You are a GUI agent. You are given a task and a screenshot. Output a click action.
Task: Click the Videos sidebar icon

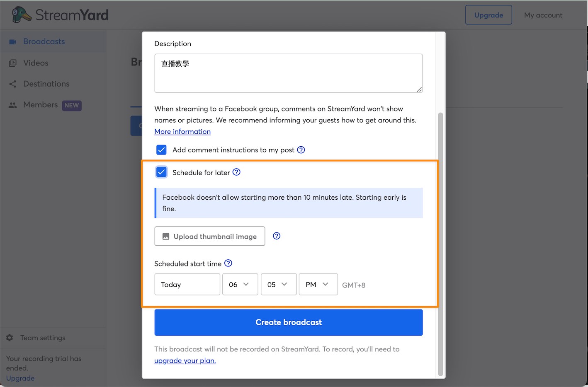(x=13, y=63)
